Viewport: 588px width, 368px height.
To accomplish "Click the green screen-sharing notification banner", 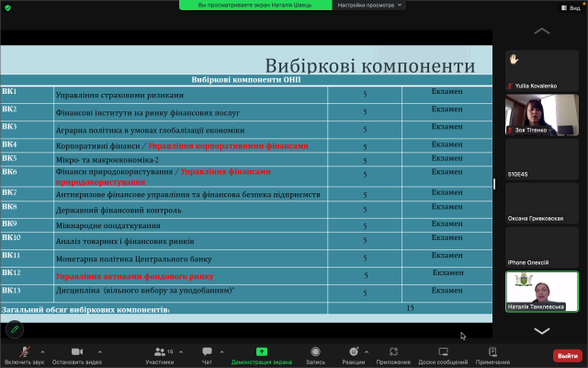I will pos(255,5).
